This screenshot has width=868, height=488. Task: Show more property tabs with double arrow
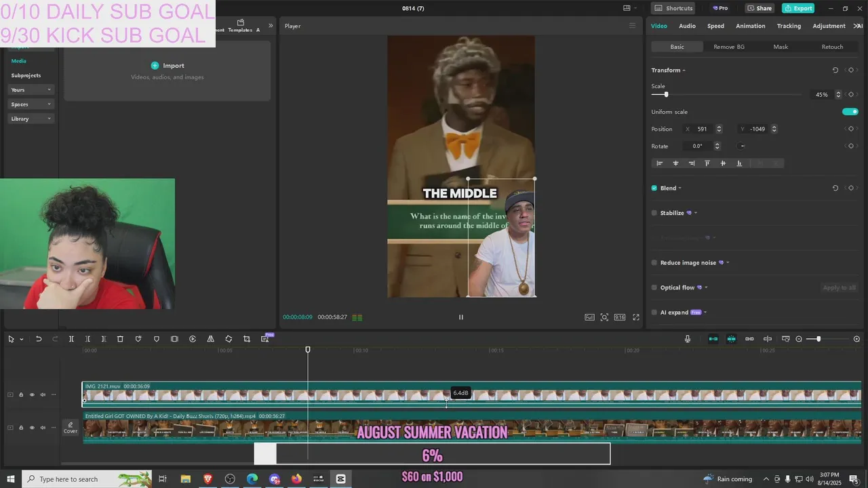click(856, 26)
